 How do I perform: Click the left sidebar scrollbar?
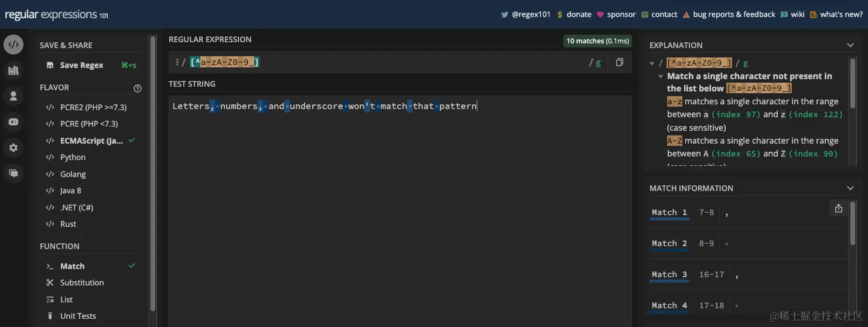pyautogui.click(x=153, y=173)
